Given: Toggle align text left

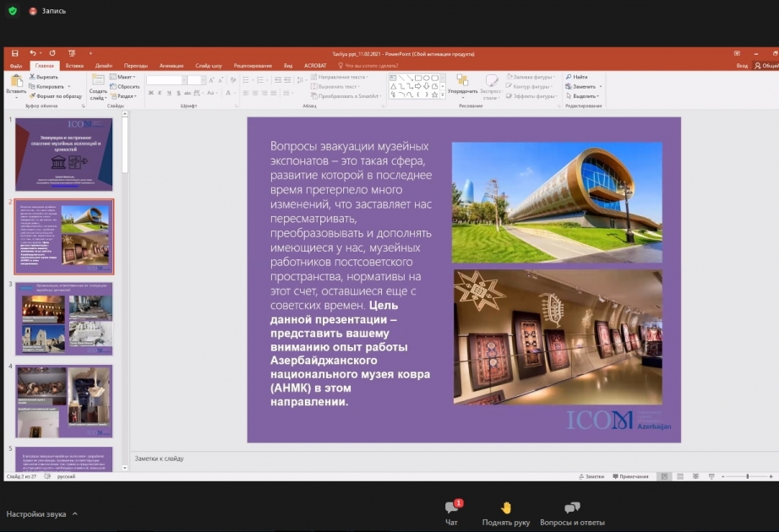Looking at the screenshot, I should (246, 93).
